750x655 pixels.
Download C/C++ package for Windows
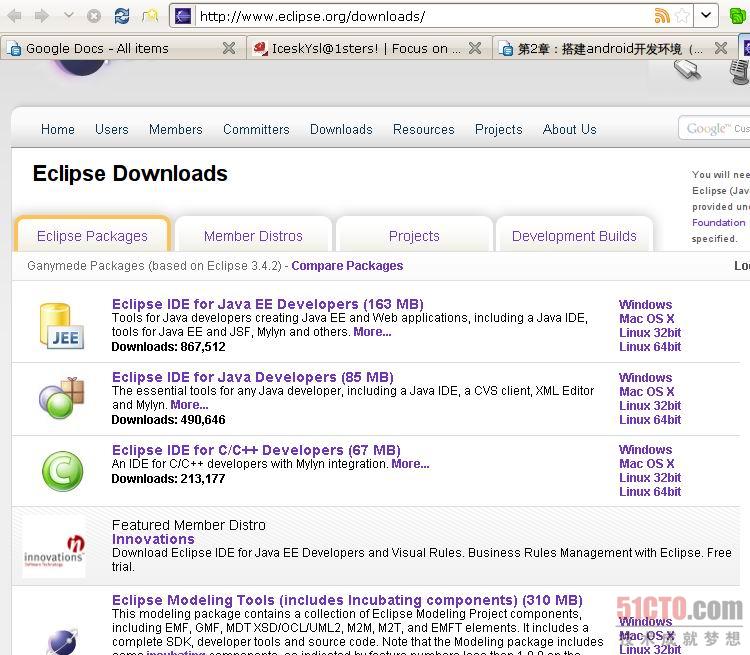(645, 449)
